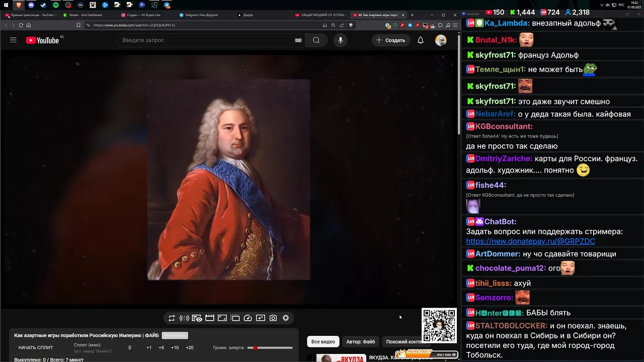The height and width of the screenshot is (362, 644).
Task: Click the view-mode eye icon in player toolbar
Action: [x=197, y=318]
